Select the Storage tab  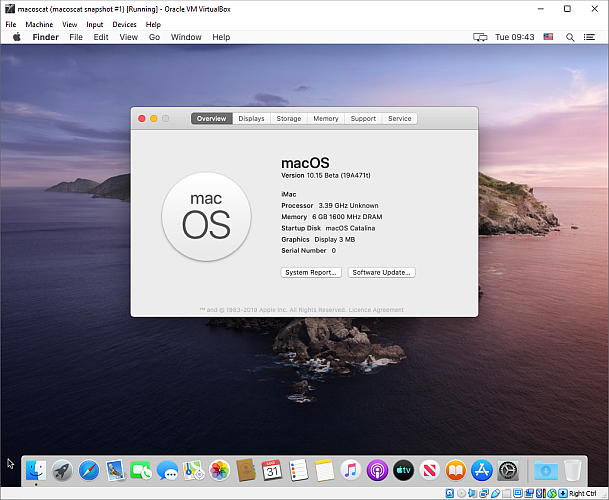coord(288,118)
